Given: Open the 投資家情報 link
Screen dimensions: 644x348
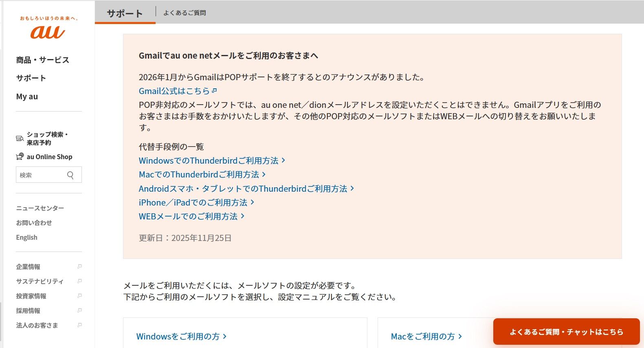Looking at the screenshot, I should tap(31, 296).
